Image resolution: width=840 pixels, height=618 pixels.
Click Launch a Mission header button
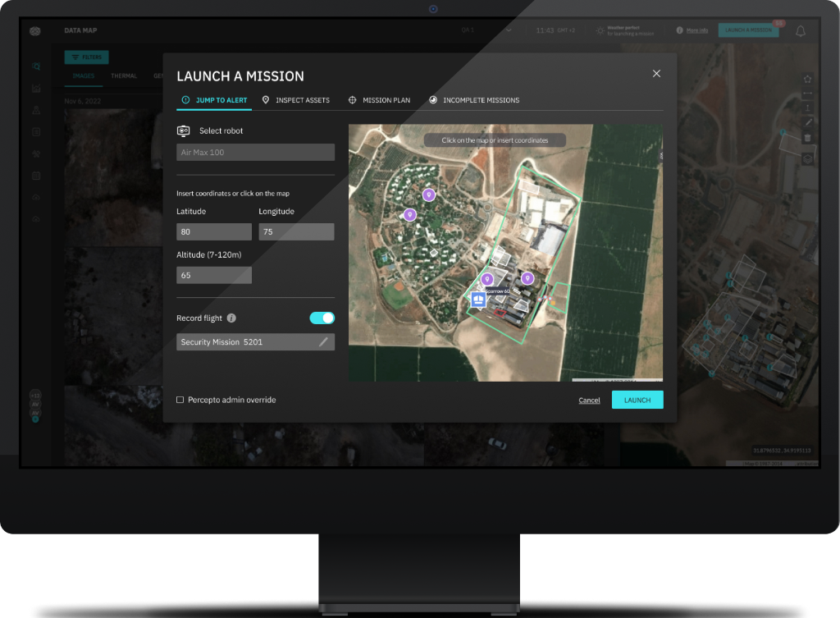pos(748,30)
